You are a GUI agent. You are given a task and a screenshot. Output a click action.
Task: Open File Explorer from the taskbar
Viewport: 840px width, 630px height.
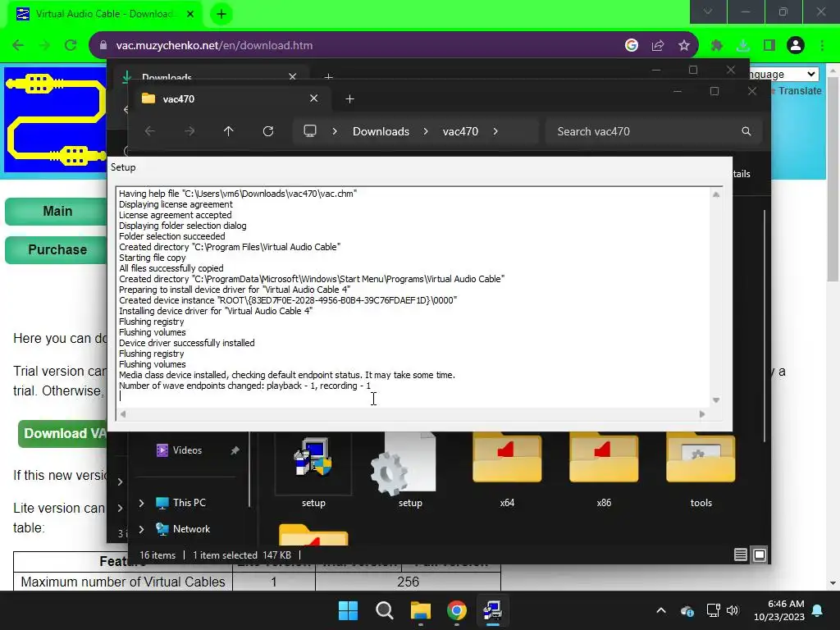click(421, 610)
